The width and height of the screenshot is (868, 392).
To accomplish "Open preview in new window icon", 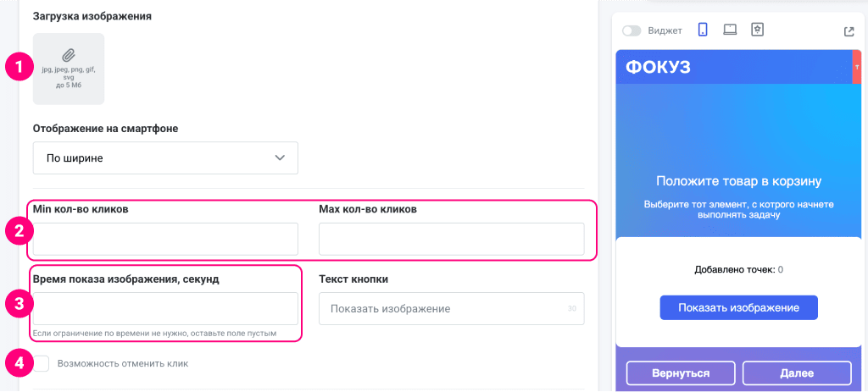I will click(x=849, y=31).
